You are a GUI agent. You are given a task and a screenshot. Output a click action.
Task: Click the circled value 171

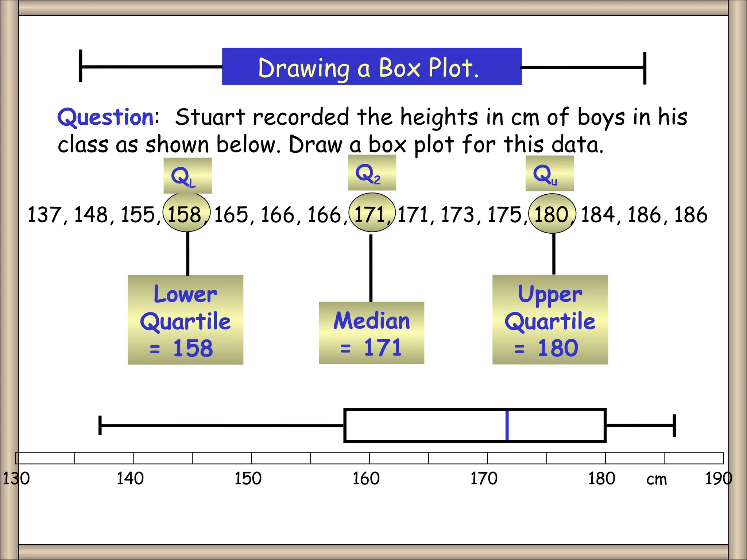[372, 213]
